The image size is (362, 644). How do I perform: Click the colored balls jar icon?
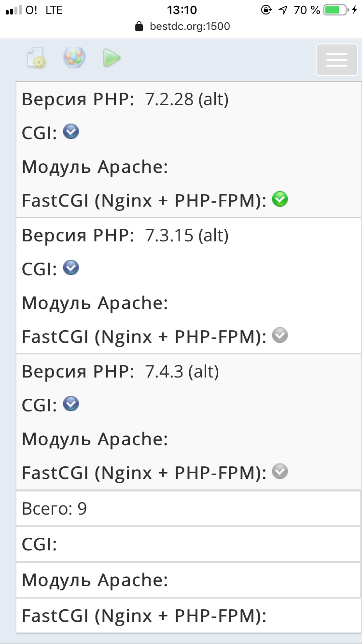(x=74, y=58)
